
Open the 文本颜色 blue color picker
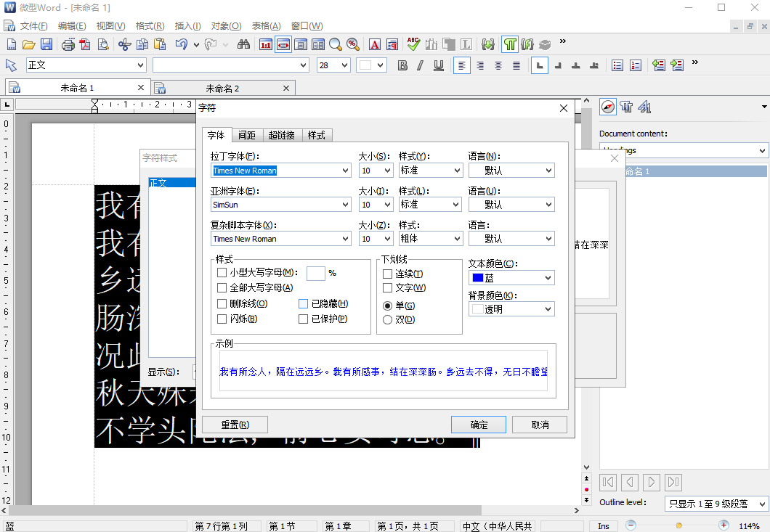pyautogui.click(x=511, y=278)
